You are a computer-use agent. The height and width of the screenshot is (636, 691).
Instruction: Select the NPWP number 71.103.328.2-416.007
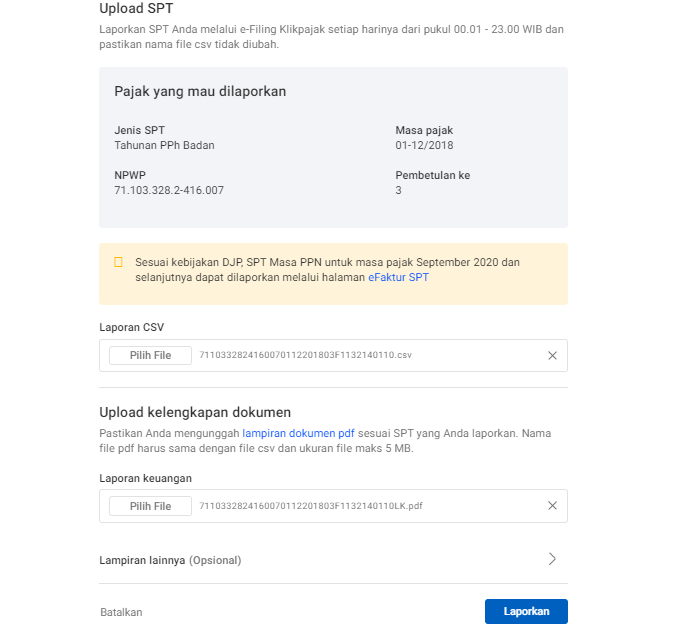click(169, 190)
